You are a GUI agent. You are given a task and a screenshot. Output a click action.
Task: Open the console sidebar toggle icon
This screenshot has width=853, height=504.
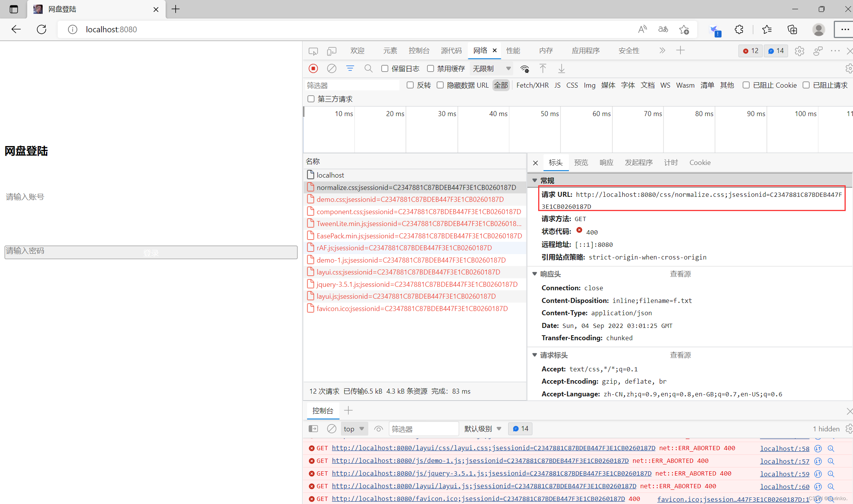point(313,429)
